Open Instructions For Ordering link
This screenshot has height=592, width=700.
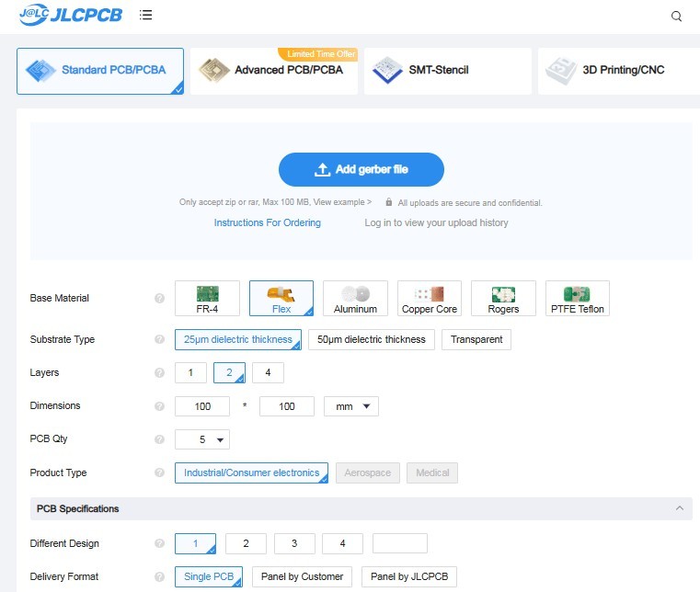(x=268, y=222)
